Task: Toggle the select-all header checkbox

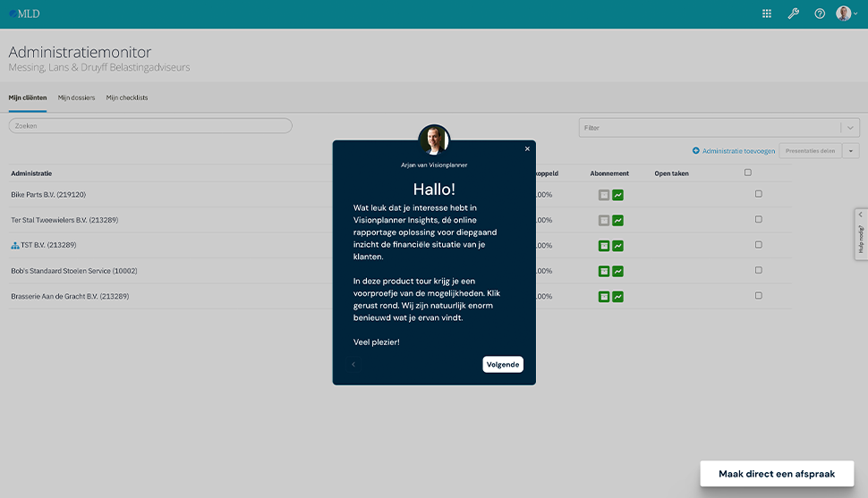Action: (x=748, y=173)
